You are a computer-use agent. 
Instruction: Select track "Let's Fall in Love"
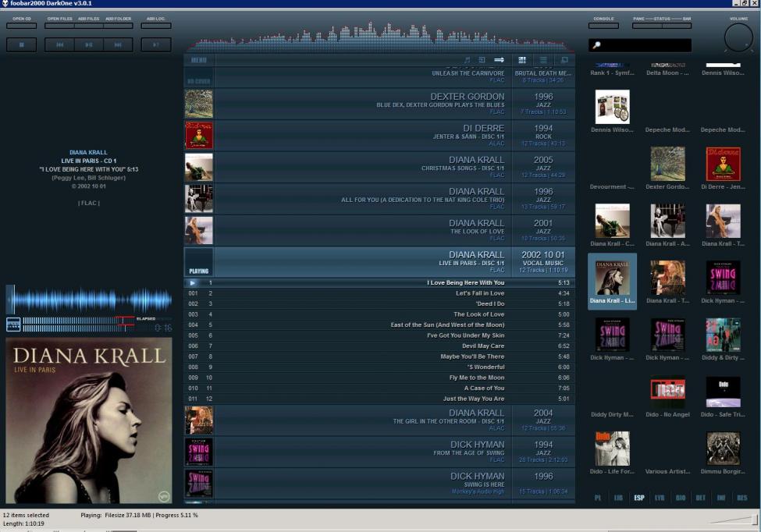[x=379, y=293]
